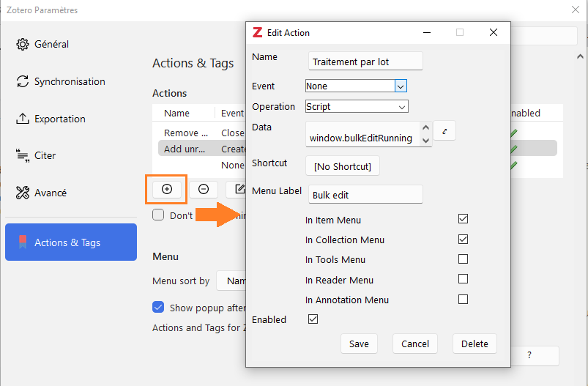Click the Zotero logo in Edit Action

[x=257, y=33]
